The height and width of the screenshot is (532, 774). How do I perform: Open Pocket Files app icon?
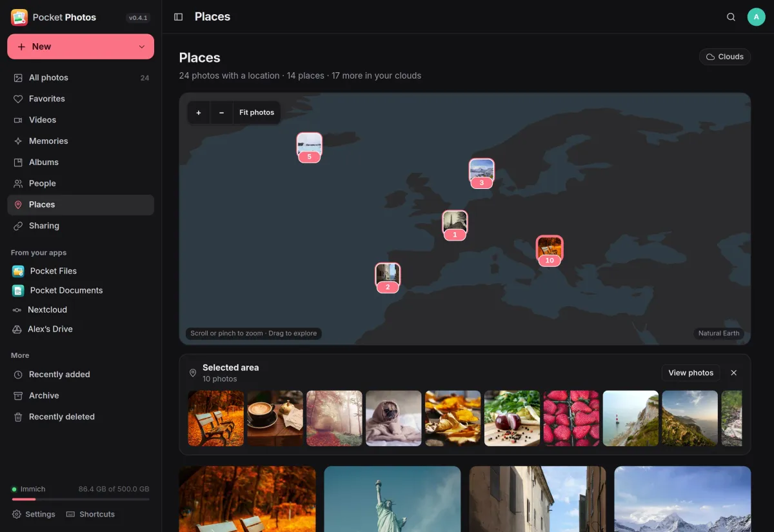click(18, 271)
